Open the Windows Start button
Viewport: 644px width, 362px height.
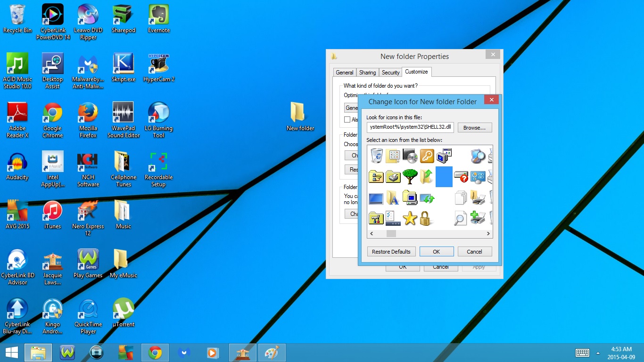(x=11, y=353)
